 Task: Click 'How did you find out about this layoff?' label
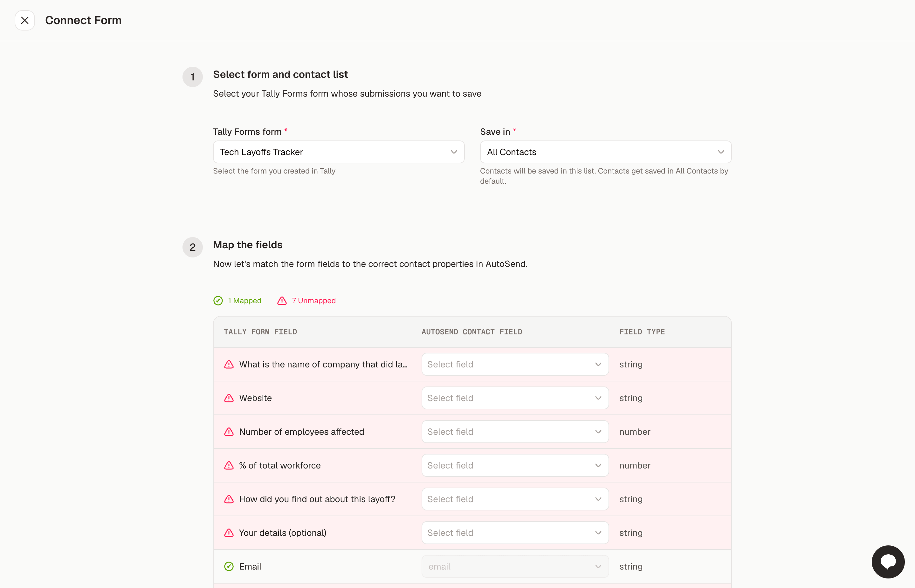point(317,499)
